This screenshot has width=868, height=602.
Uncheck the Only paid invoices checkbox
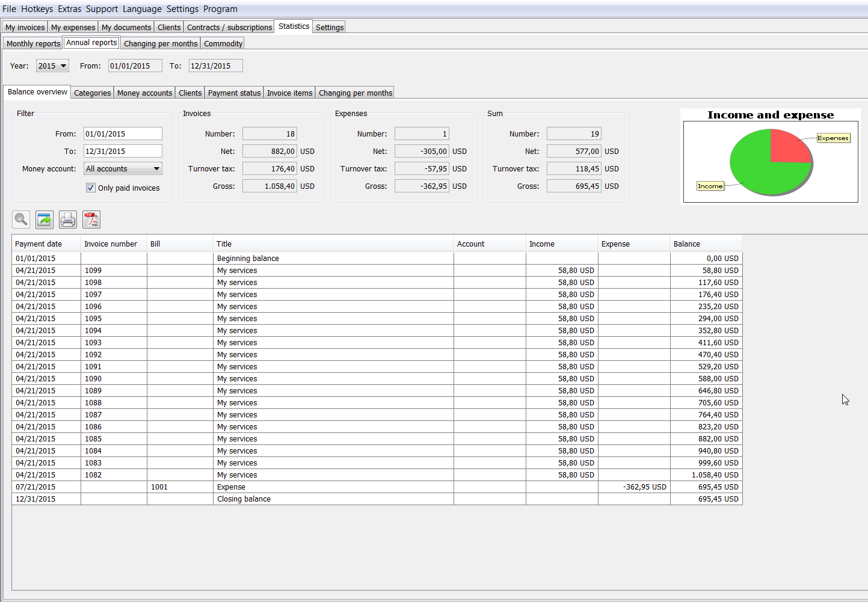(x=91, y=188)
